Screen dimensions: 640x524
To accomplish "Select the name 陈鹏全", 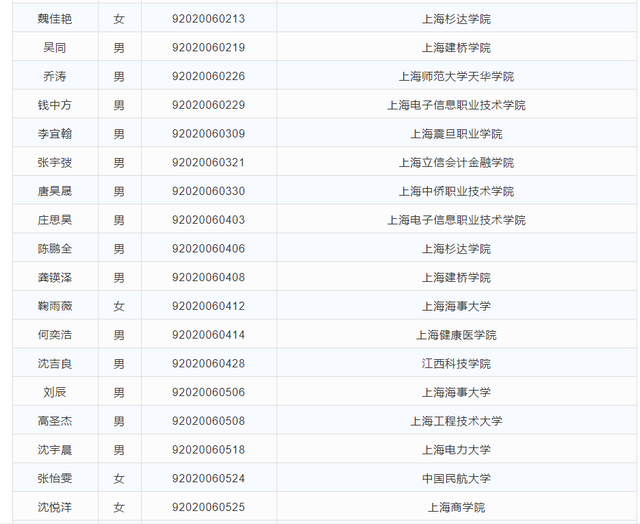I will pos(55,249).
